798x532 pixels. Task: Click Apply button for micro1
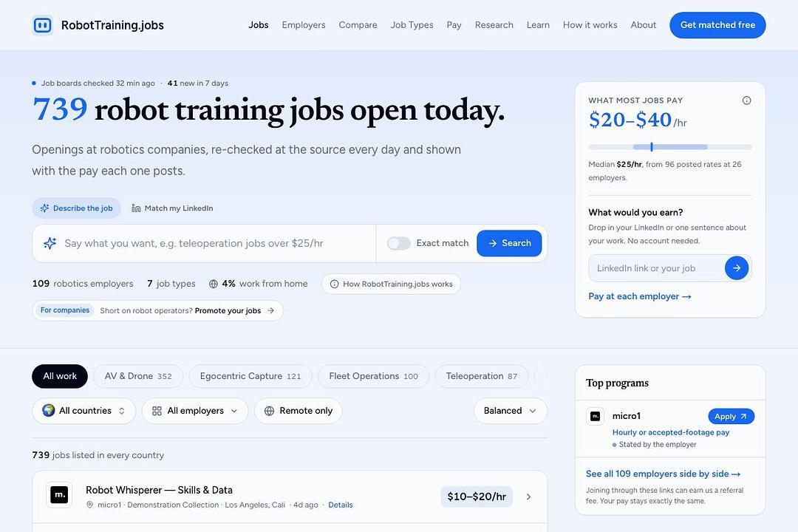click(x=731, y=417)
